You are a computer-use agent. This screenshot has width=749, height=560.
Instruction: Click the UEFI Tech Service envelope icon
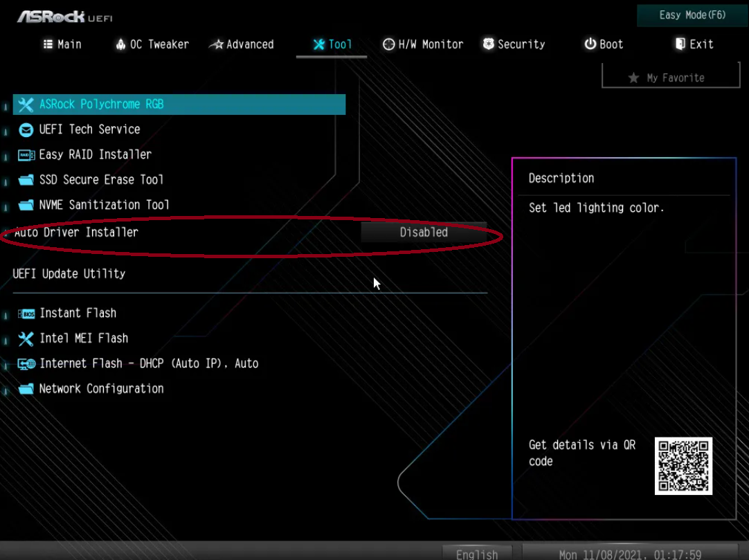tap(26, 130)
